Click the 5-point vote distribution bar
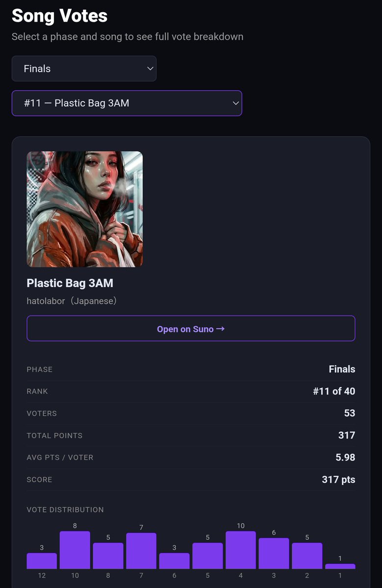Image resolution: width=382 pixels, height=588 pixels. [207, 556]
